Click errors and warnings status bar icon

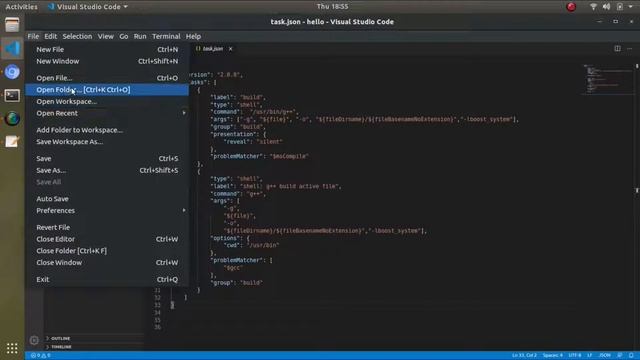point(40,356)
